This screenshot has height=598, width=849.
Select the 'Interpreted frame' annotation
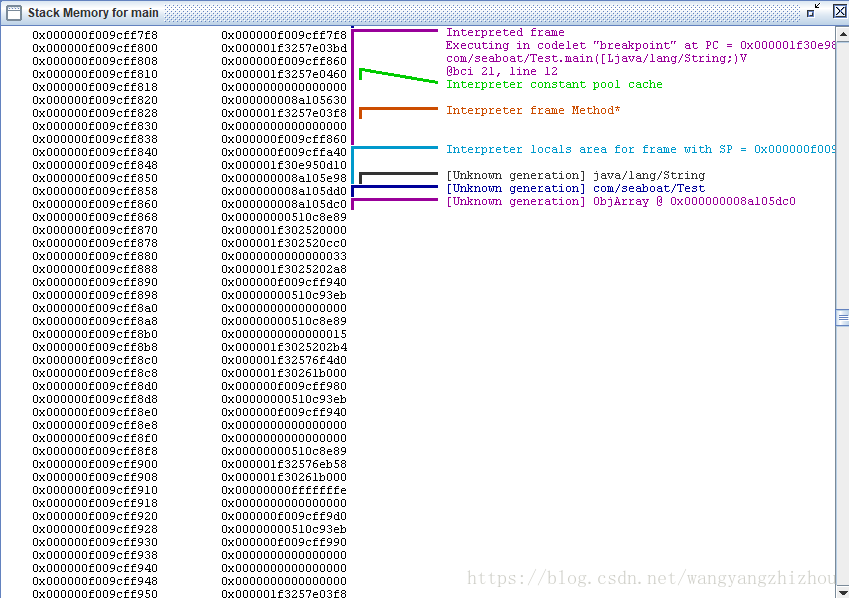[x=505, y=32]
